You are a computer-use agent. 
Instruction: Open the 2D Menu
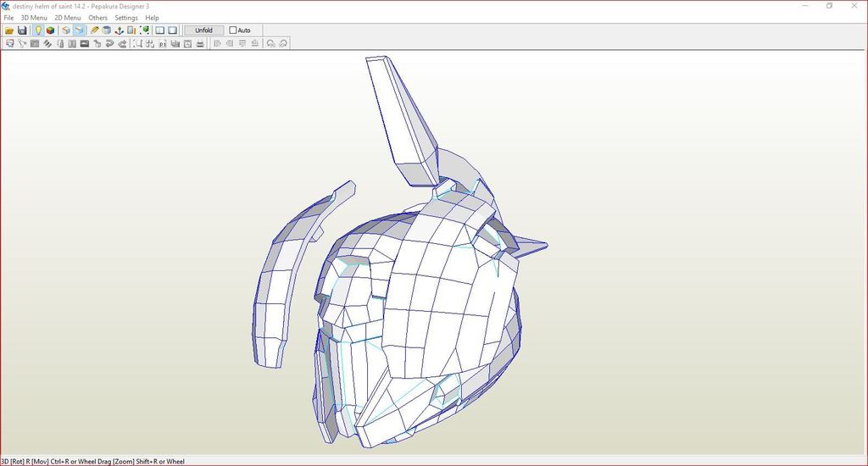(x=68, y=18)
